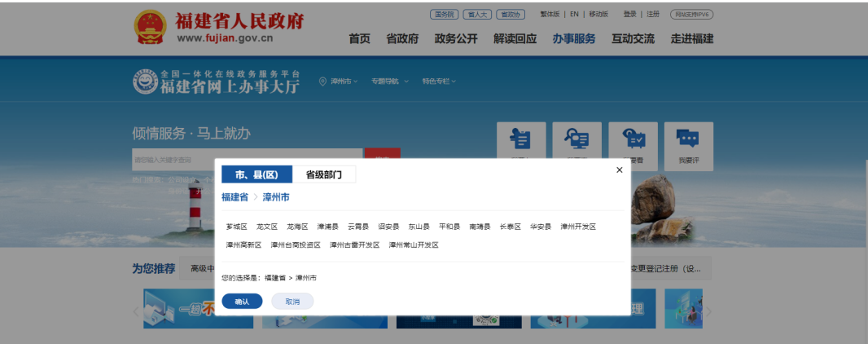868x344 pixels.
Task: Click the 取消 button
Action: [x=292, y=302]
